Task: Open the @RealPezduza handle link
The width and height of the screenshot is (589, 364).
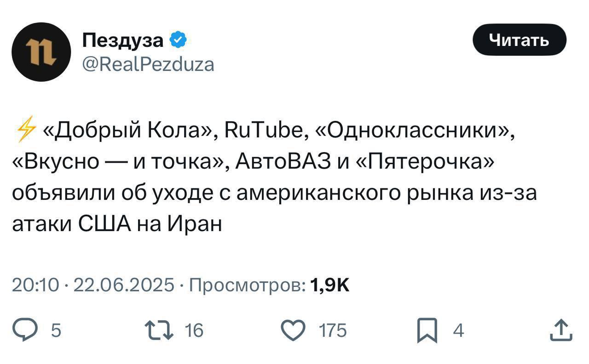Action: (x=148, y=64)
